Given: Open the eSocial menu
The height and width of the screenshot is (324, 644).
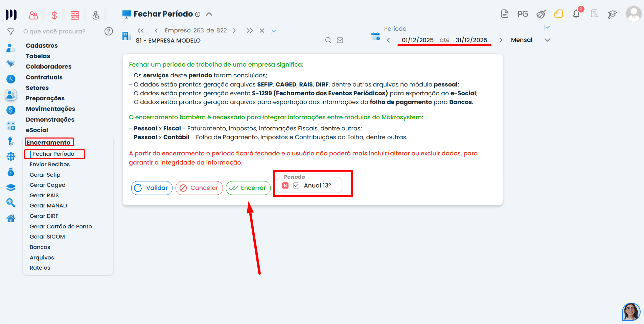Looking at the screenshot, I should click(37, 130).
